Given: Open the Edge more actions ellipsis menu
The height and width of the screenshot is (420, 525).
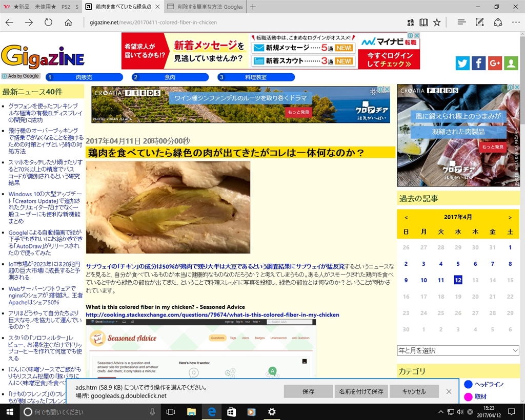Looking at the screenshot, I should pos(516,23).
